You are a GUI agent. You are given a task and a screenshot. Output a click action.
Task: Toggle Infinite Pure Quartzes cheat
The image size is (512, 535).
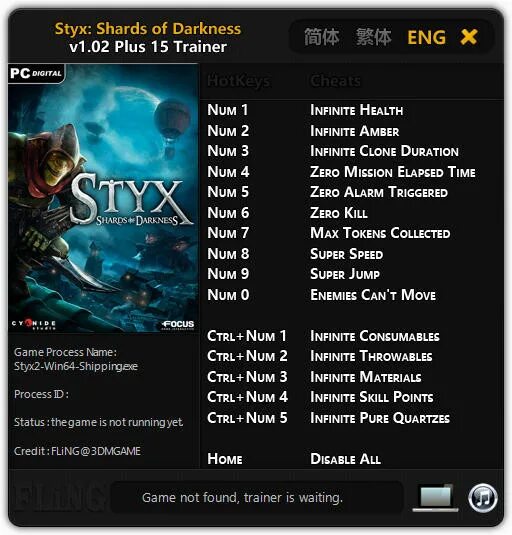(380, 418)
